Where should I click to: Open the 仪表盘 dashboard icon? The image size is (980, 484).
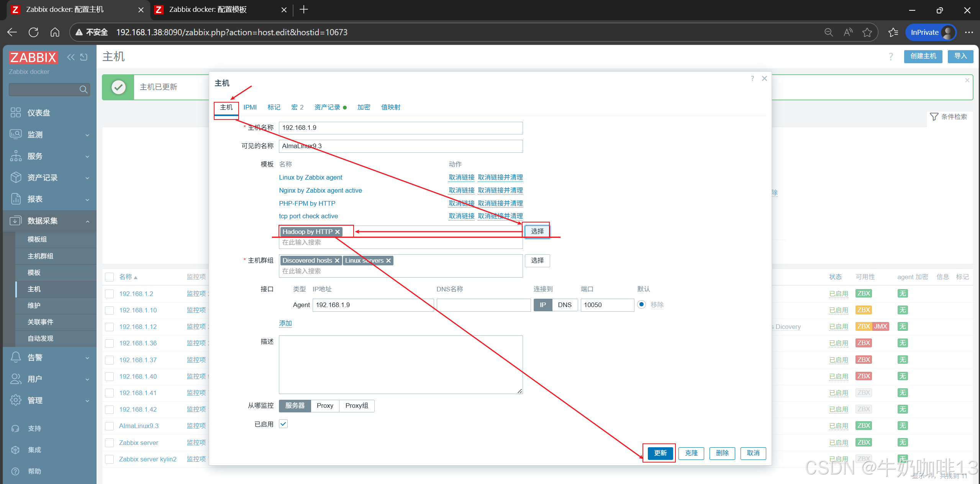16,113
